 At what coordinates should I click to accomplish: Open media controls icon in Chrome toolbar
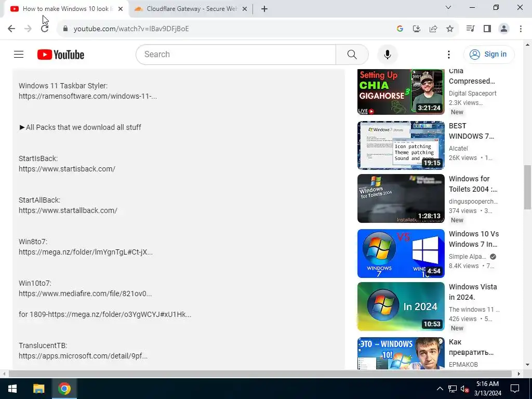click(x=470, y=29)
